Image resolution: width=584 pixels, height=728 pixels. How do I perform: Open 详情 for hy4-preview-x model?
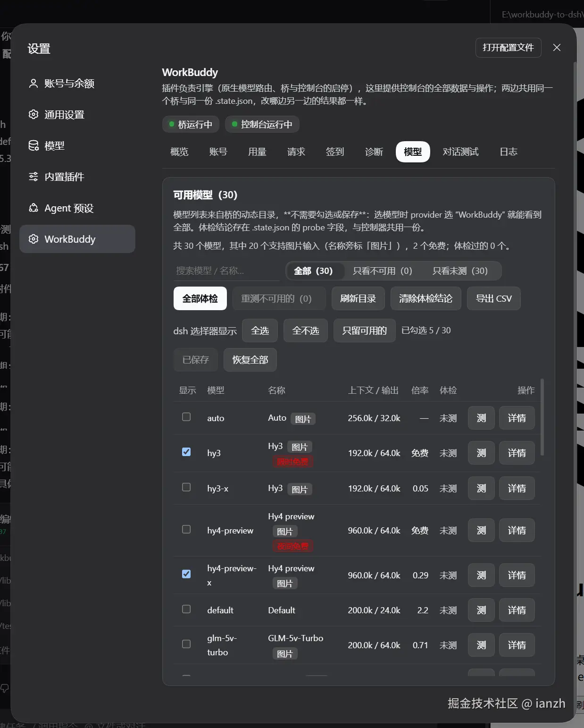tap(517, 575)
